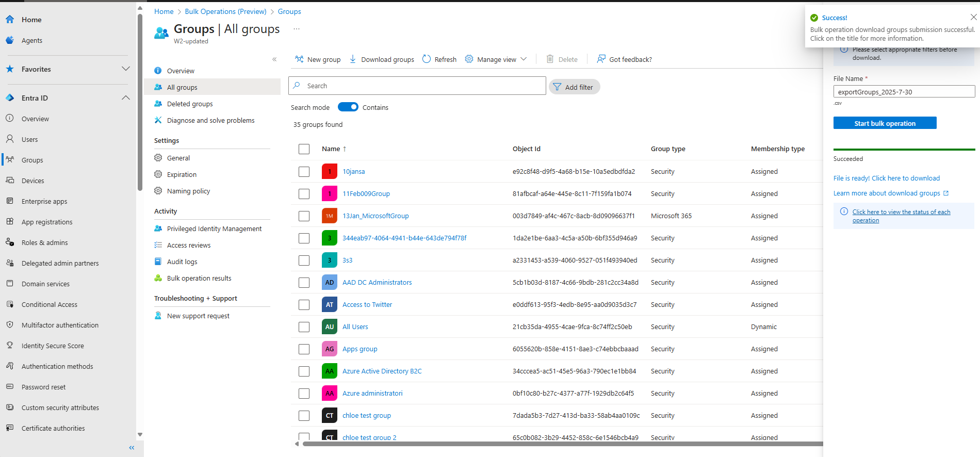This screenshot has width=980, height=457.
Task: Click the Conditional Access icon
Action: point(10,304)
